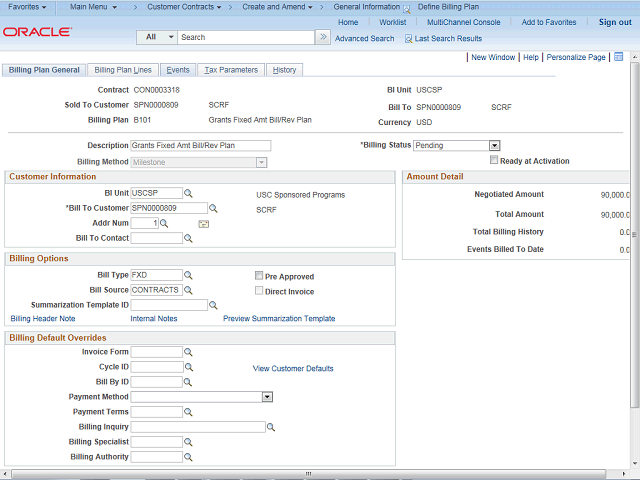This screenshot has width=640, height=480.
Task: Open the Summarization Template ID lookup
Action: 212,305
